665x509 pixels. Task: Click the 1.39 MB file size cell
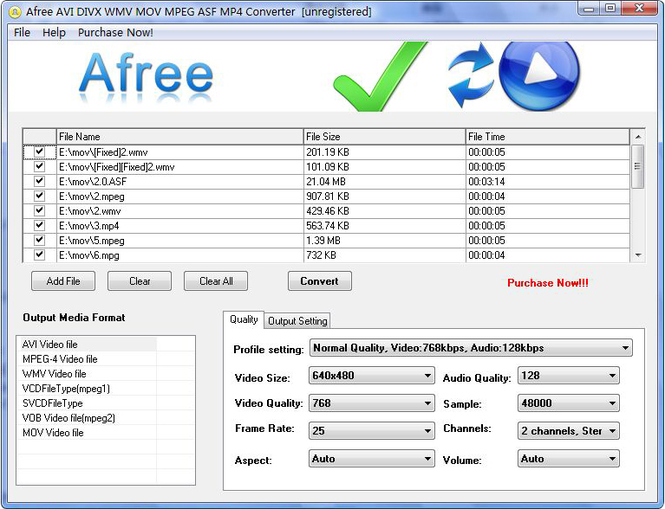pos(385,241)
